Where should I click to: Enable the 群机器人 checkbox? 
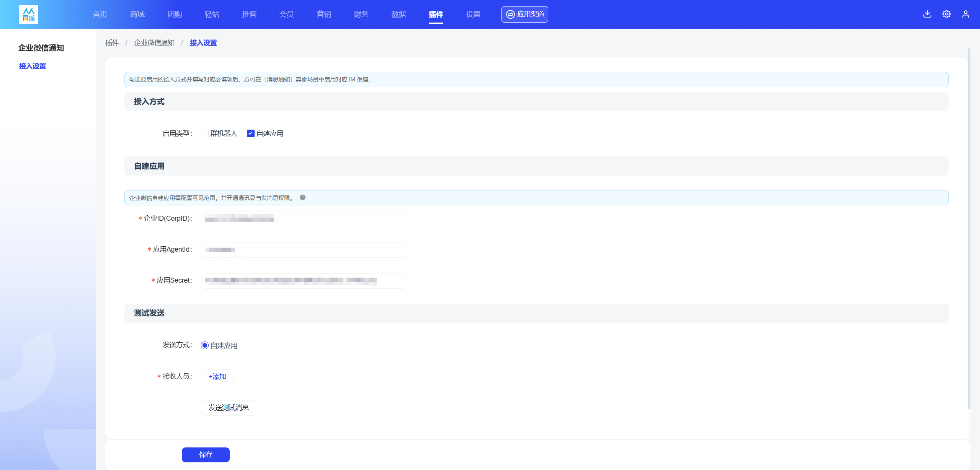point(205,133)
